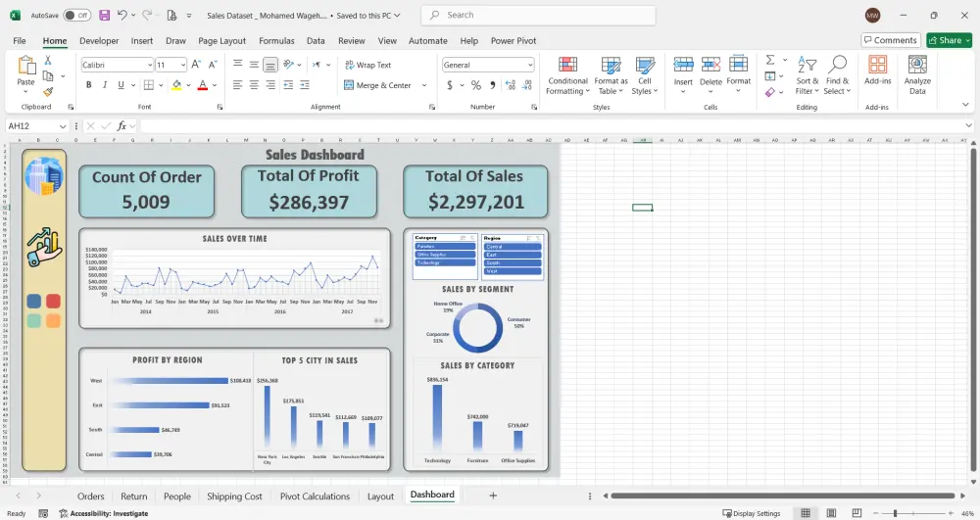Click the growth chart icon in dashboard sidebar
980x520 pixels.
pyautogui.click(x=44, y=247)
